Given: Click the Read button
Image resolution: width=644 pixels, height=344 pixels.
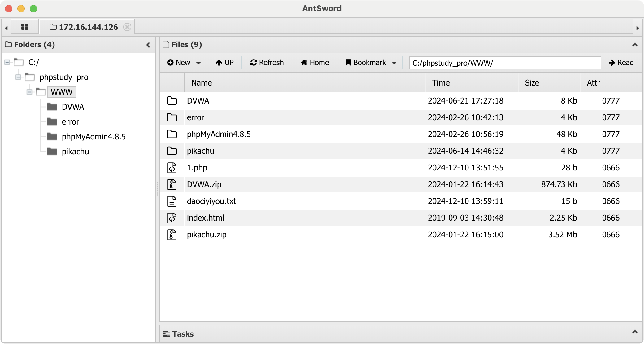Looking at the screenshot, I should pos(621,63).
